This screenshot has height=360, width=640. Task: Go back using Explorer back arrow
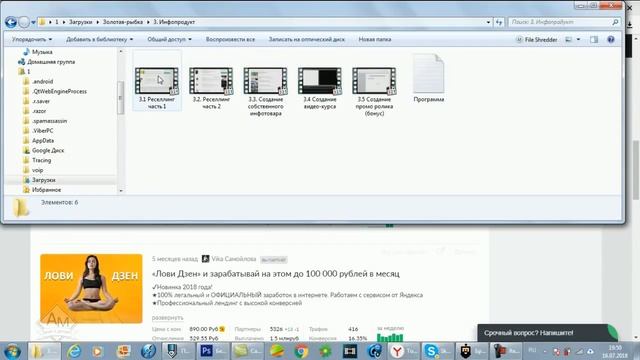coord(11,22)
